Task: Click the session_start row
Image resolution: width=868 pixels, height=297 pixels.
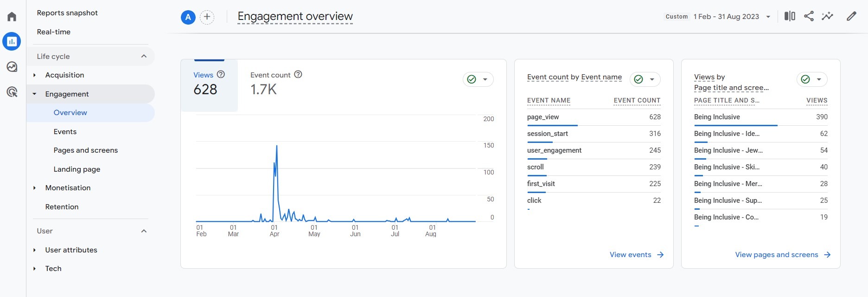Action: point(594,134)
